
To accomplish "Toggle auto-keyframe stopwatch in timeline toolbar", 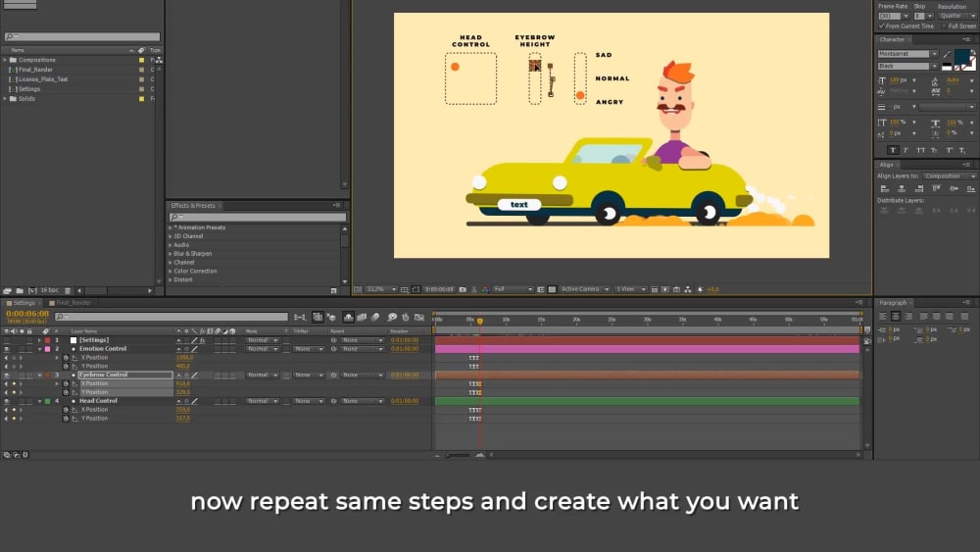I will coord(406,317).
